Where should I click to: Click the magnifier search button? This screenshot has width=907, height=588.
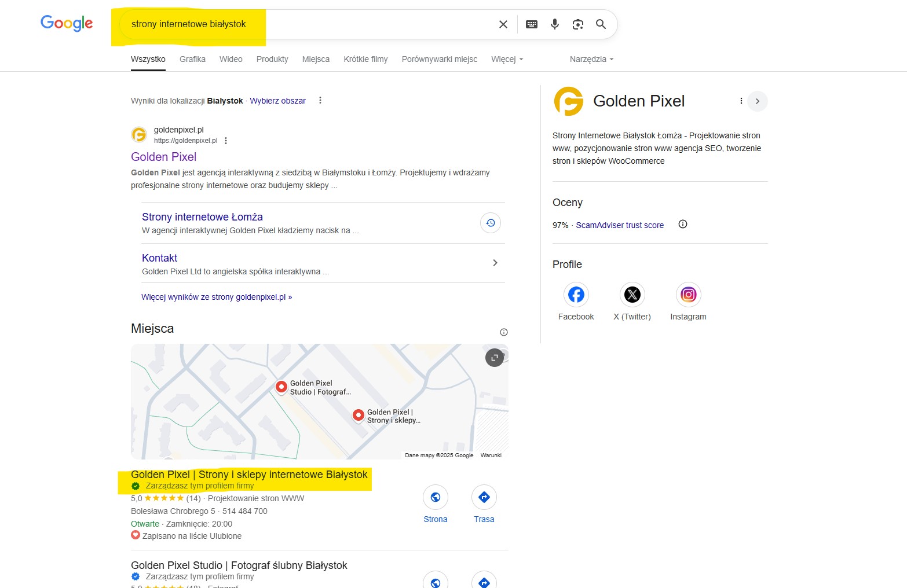[x=601, y=24]
